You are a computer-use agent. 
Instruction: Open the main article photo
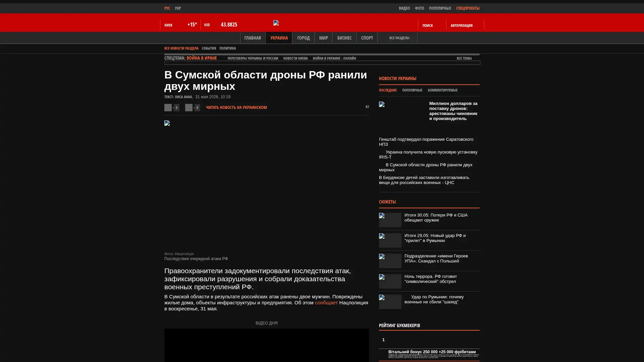pos(266,185)
